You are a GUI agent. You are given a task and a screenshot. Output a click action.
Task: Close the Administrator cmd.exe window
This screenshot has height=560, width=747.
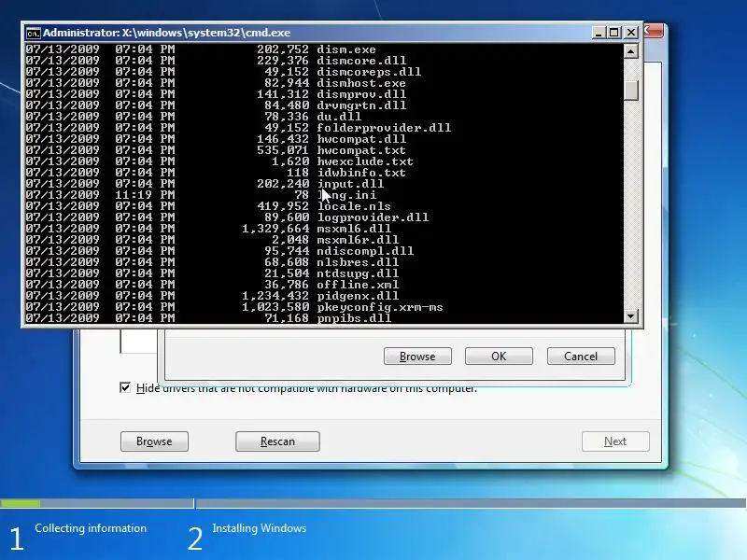click(x=631, y=33)
